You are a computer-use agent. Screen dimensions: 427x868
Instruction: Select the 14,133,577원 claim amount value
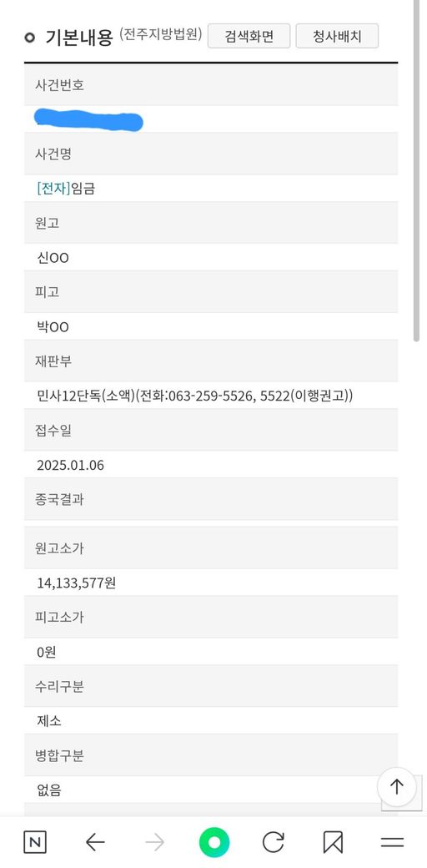point(77,583)
